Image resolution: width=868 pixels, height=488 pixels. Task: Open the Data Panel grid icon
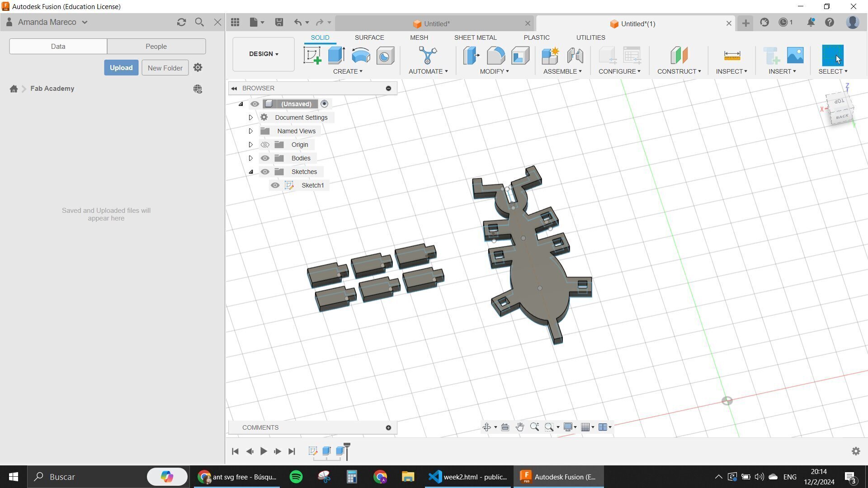tap(235, 22)
